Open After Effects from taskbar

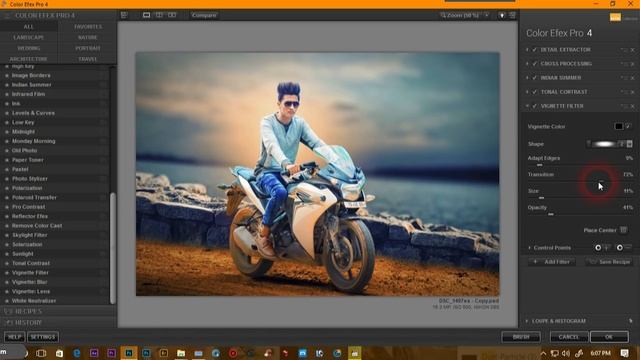[x=94, y=353]
